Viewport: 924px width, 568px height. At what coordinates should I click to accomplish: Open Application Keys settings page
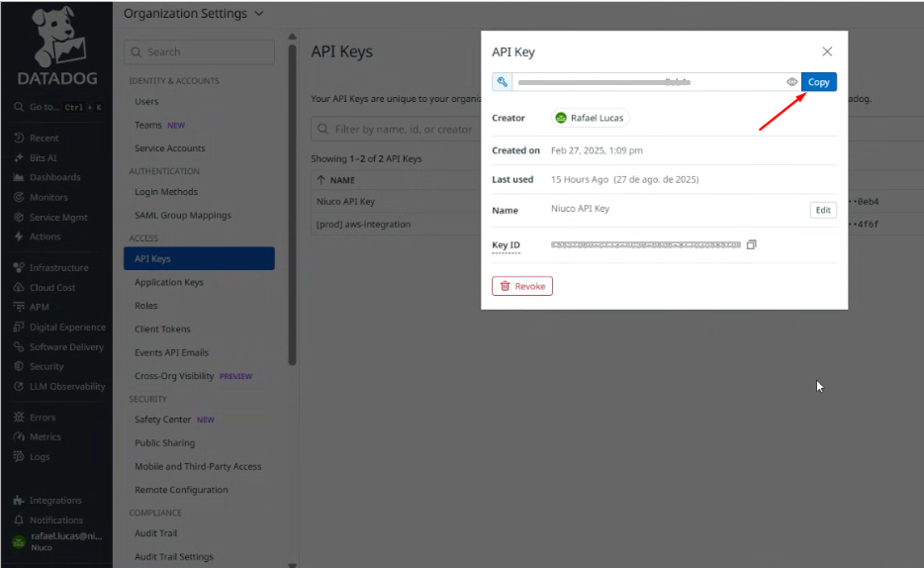[169, 282]
